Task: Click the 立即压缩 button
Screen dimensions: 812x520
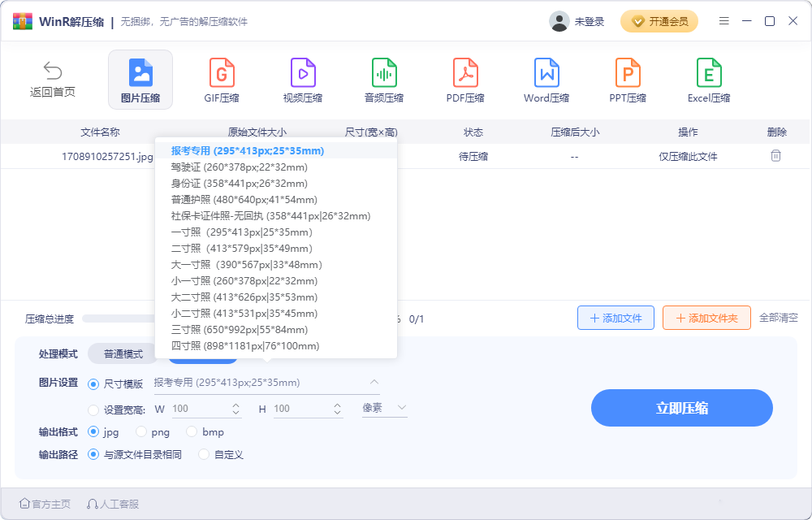Action: pos(681,408)
